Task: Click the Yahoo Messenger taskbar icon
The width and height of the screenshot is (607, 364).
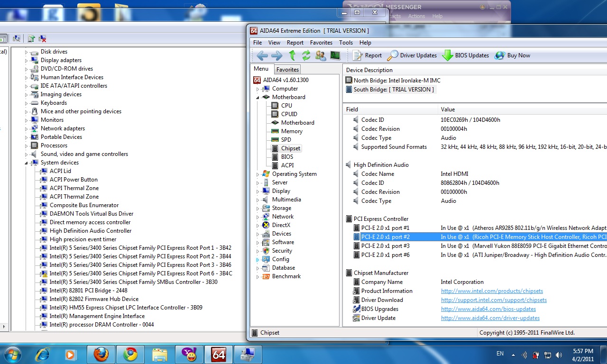Action: click(189, 354)
